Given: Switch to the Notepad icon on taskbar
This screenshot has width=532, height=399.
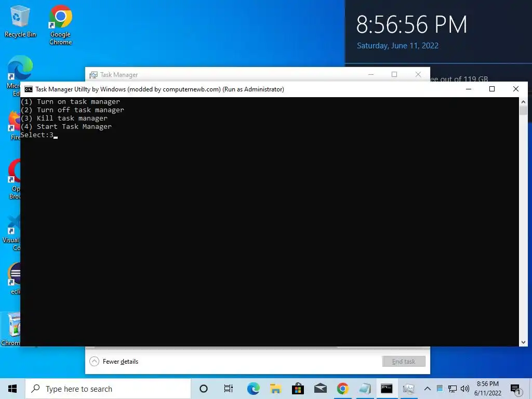Looking at the screenshot, I should click(x=365, y=389).
